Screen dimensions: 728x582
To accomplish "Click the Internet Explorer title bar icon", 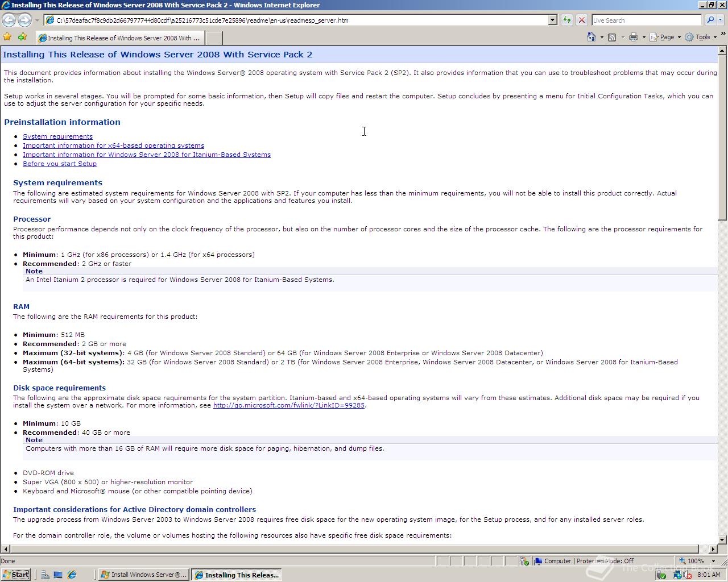I will click(x=5, y=5).
